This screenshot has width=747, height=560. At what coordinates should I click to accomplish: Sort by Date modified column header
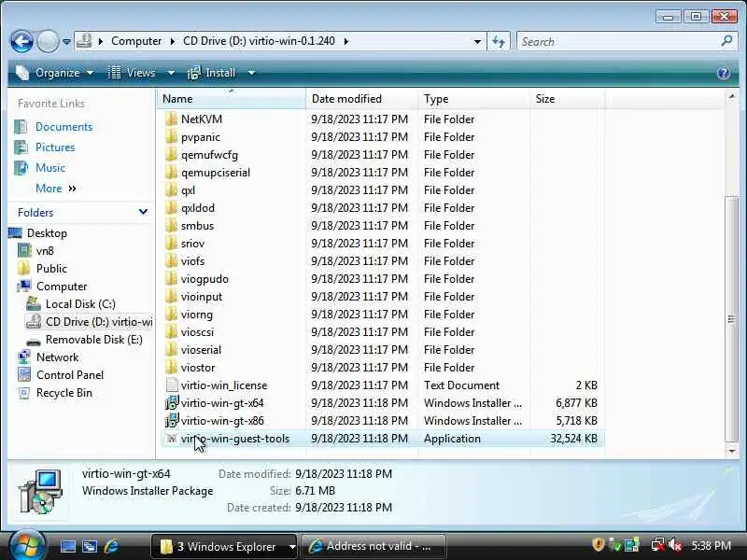[362, 99]
